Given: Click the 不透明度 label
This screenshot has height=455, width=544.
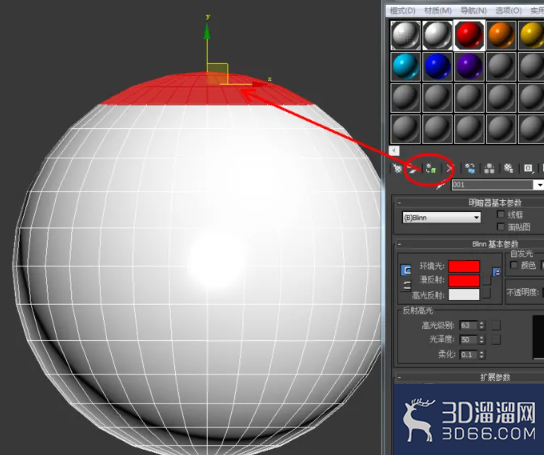Looking at the screenshot, I should (522, 293).
